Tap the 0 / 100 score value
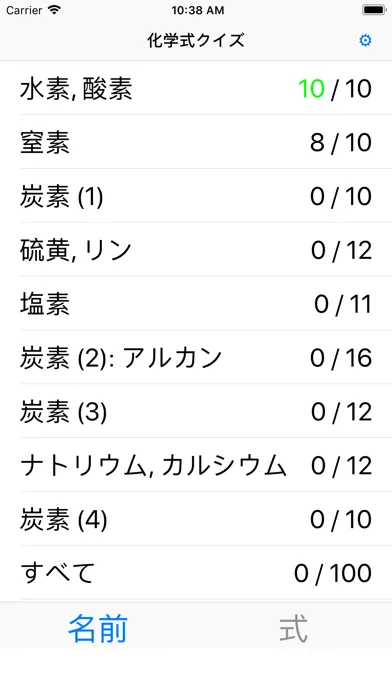 pyautogui.click(x=333, y=573)
